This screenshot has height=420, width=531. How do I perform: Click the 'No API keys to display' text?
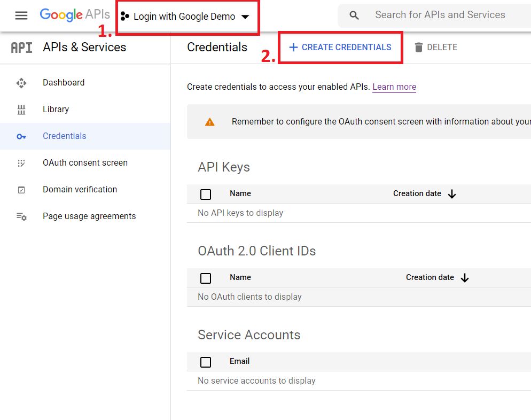point(240,213)
